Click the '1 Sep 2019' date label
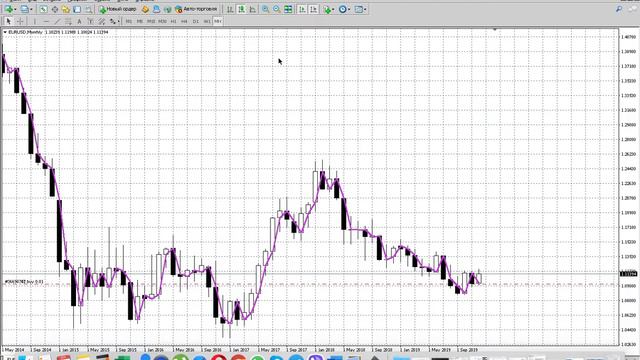This screenshot has width=640, height=360. [467, 350]
